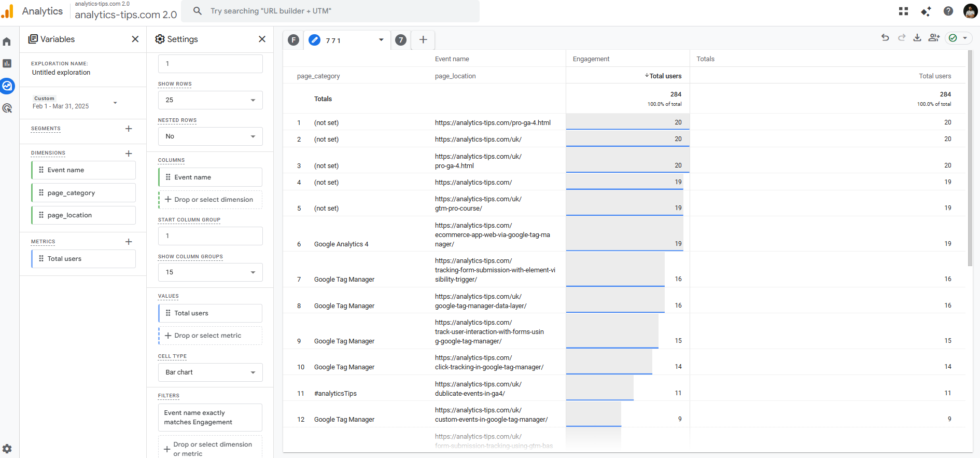Go to Home in left navigation
The image size is (980, 458).
click(x=7, y=41)
